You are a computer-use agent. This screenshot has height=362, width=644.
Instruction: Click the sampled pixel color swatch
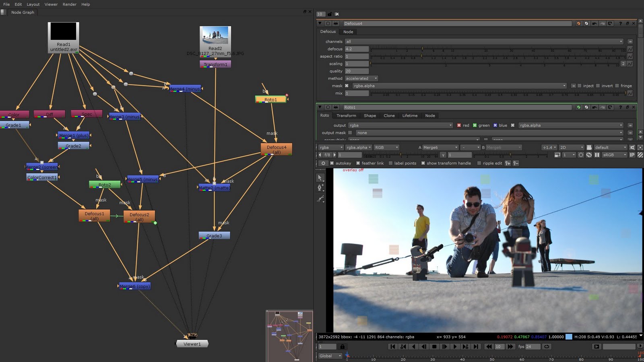pos(569,337)
